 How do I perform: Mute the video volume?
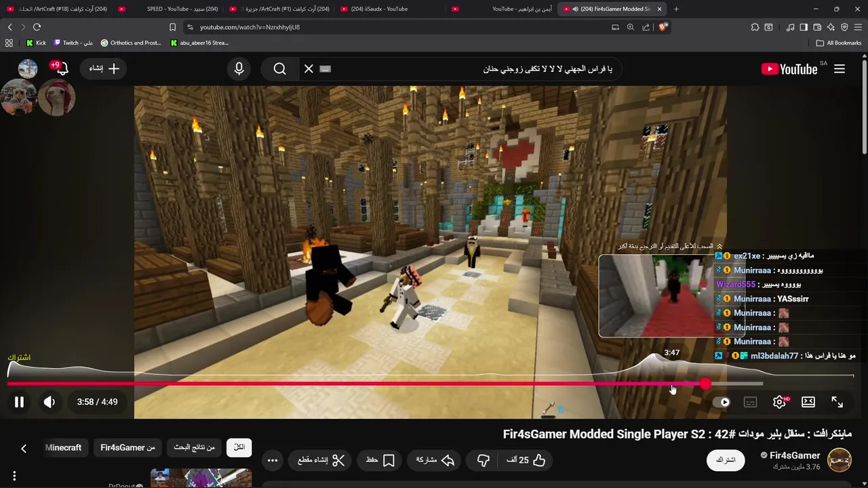pyautogui.click(x=50, y=402)
